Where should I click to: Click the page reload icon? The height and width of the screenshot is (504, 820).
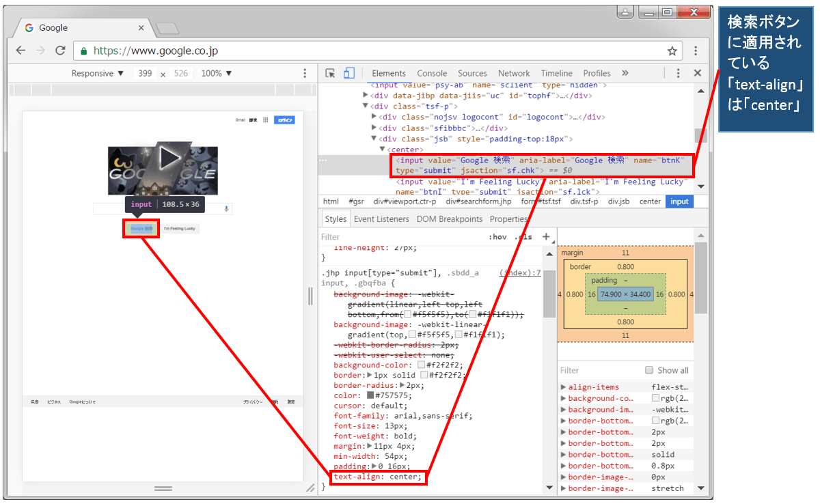(x=60, y=51)
